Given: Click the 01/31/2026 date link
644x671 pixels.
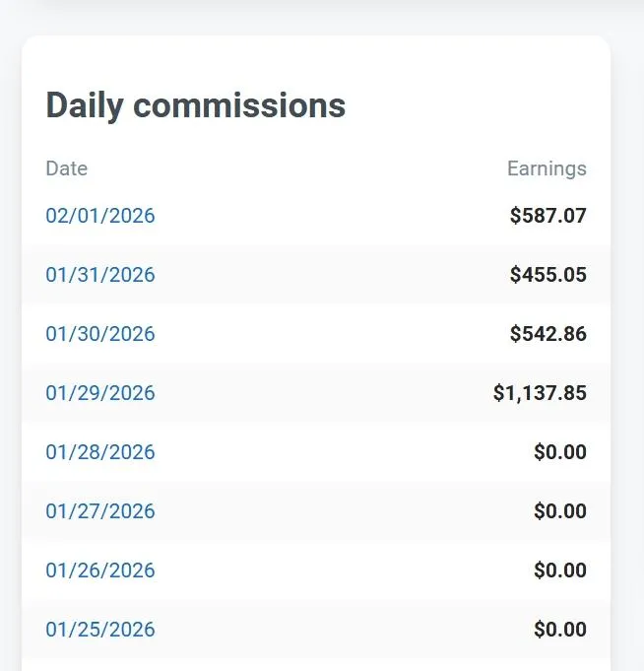Looking at the screenshot, I should coord(100,275).
